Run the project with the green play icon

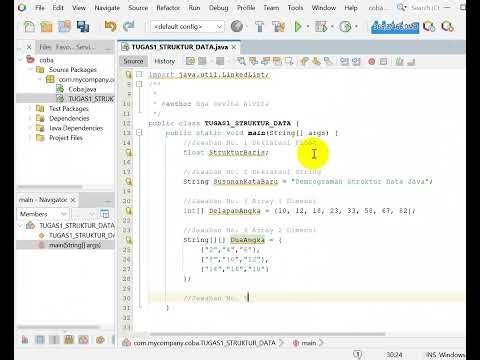click(x=298, y=26)
